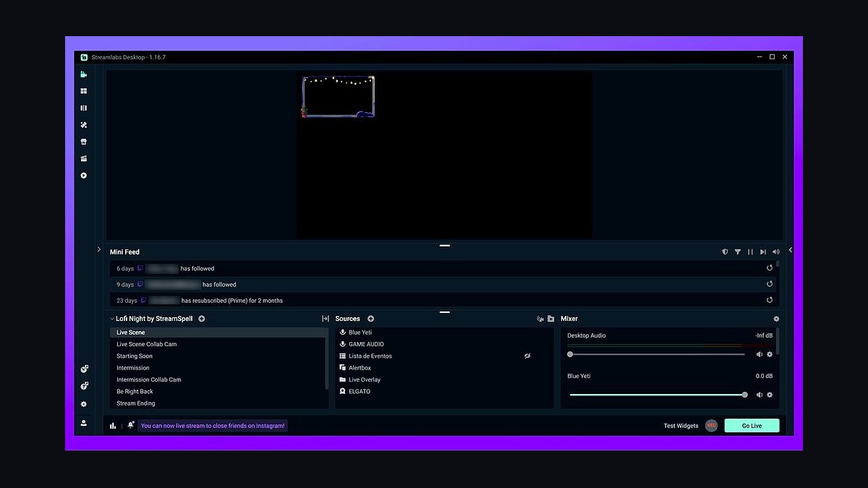The width and height of the screenshot is (868, 488).
Task: Open the upper dashboard icon near sidebar bottom
Action: pos(84,369)
